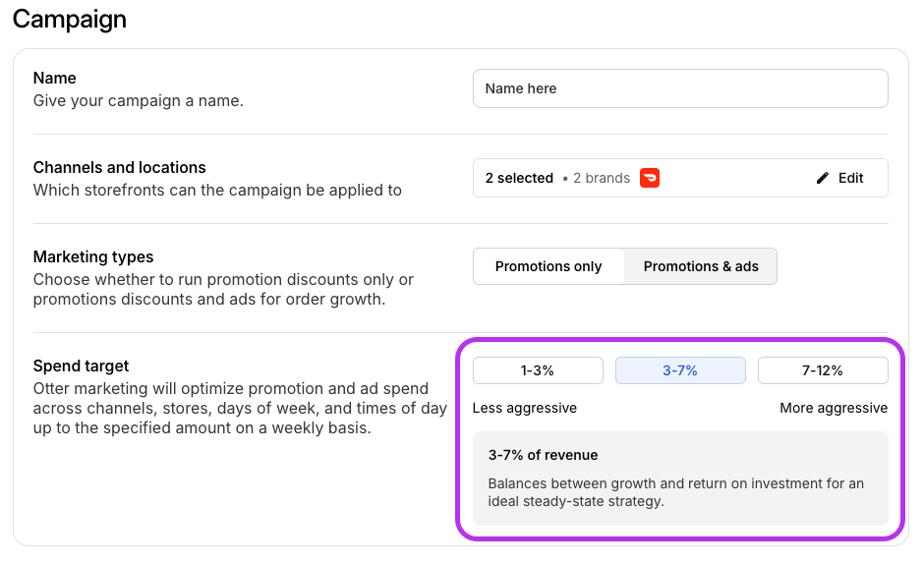Image resolution: width=924 pixels, height=563 pixels.
Task: Click the pencil icon beside Edit
Action: [x=823, y=178]
